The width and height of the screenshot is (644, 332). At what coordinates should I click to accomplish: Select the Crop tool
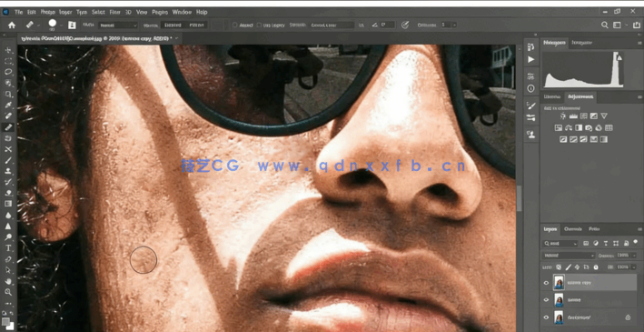pyautogui.click(x=8, y=95)
